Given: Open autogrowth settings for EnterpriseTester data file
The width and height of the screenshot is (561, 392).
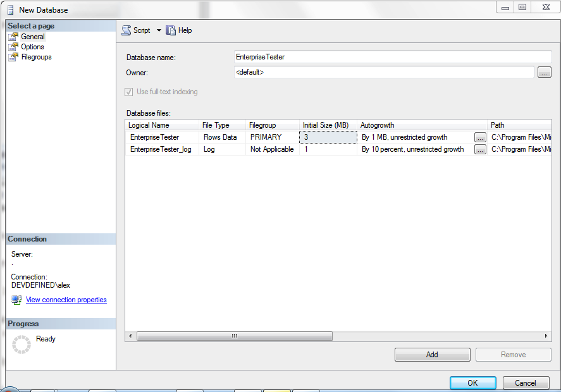Looking at the screenshot, I should tap(480, 137).
